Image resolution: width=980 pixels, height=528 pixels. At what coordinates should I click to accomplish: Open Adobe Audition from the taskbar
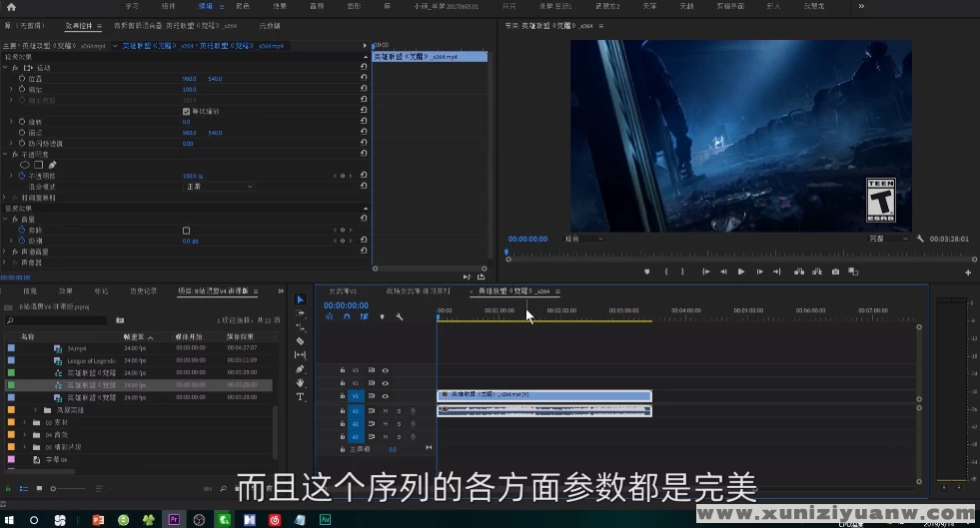325,520
